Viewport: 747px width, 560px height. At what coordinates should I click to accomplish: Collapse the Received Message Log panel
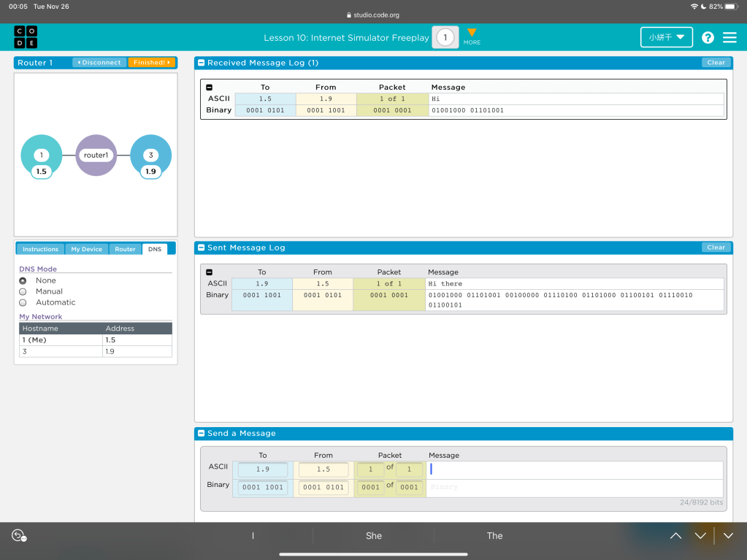[x=202, y=63]
